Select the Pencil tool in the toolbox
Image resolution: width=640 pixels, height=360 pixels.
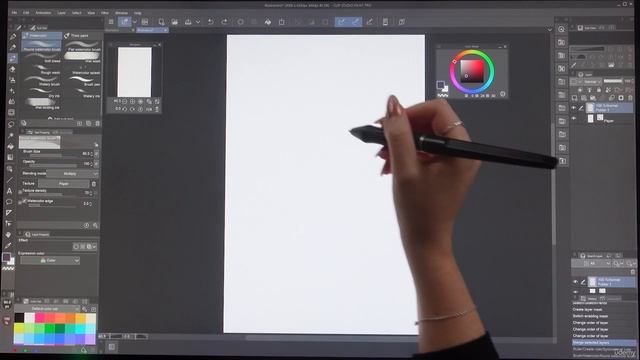[x=13, y=47]
